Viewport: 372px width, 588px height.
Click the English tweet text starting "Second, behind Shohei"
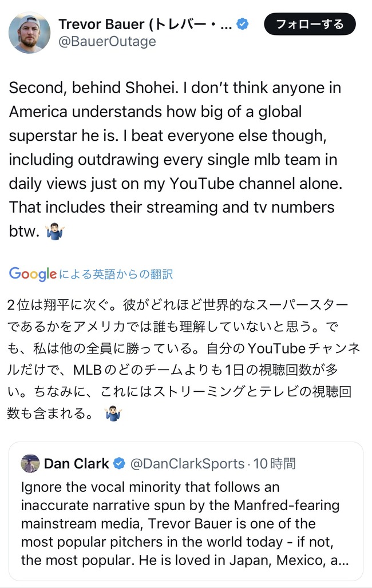[176, 160]
